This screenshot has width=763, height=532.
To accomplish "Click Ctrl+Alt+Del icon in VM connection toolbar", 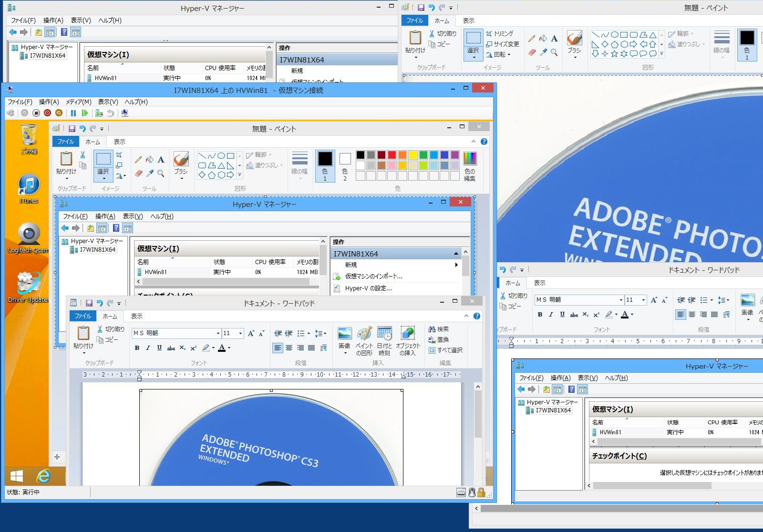I will (x=10, y=113).
